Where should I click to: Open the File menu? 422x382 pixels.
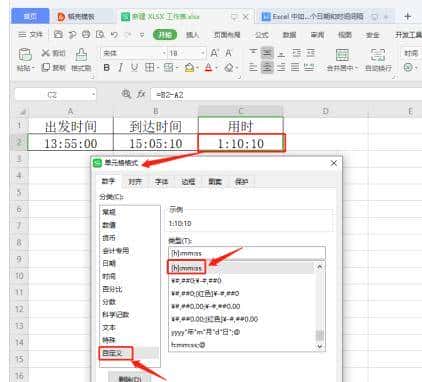click(30, 35)
